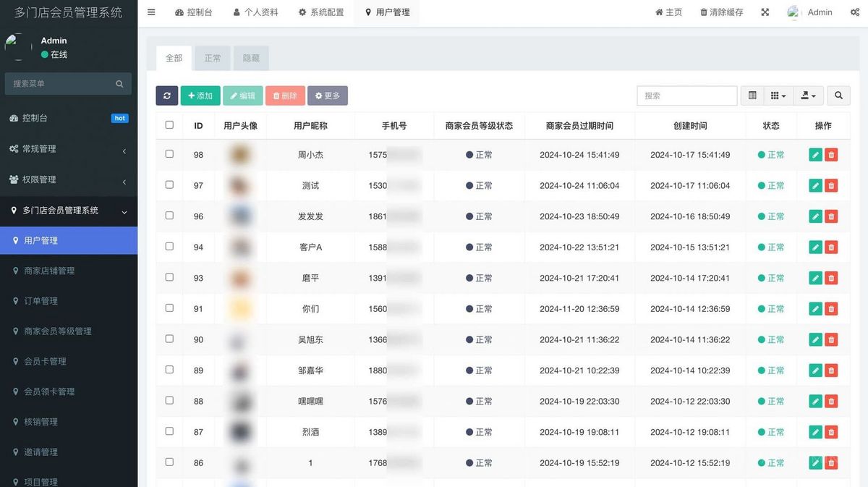
Task: Edit user 周小杰 using the green pencil icon
Action: coord(815,154)
